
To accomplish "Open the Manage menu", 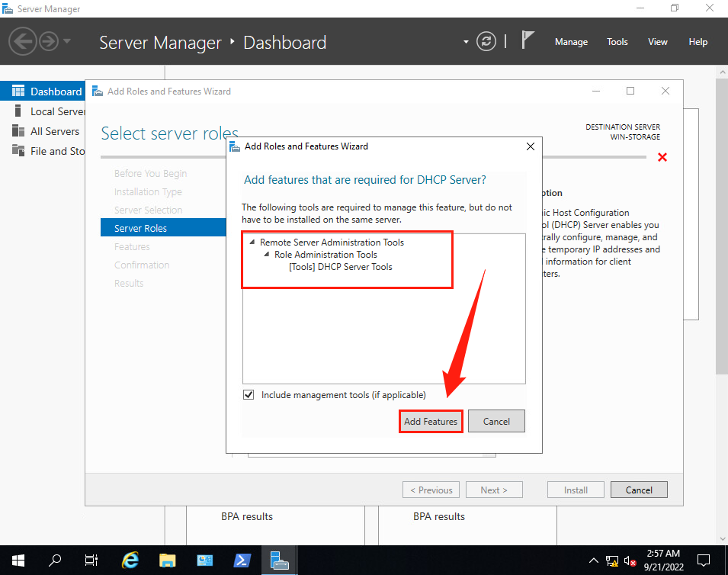I will (571, 42).
